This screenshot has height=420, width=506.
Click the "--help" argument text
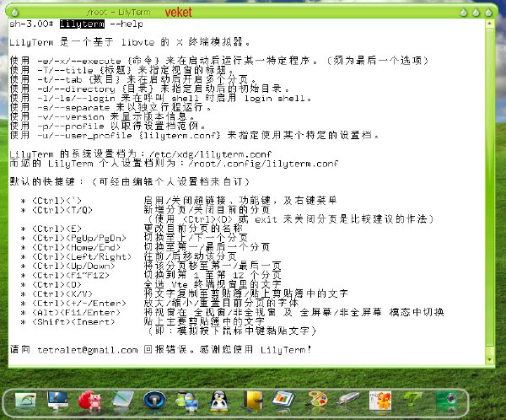click(126, 24)
